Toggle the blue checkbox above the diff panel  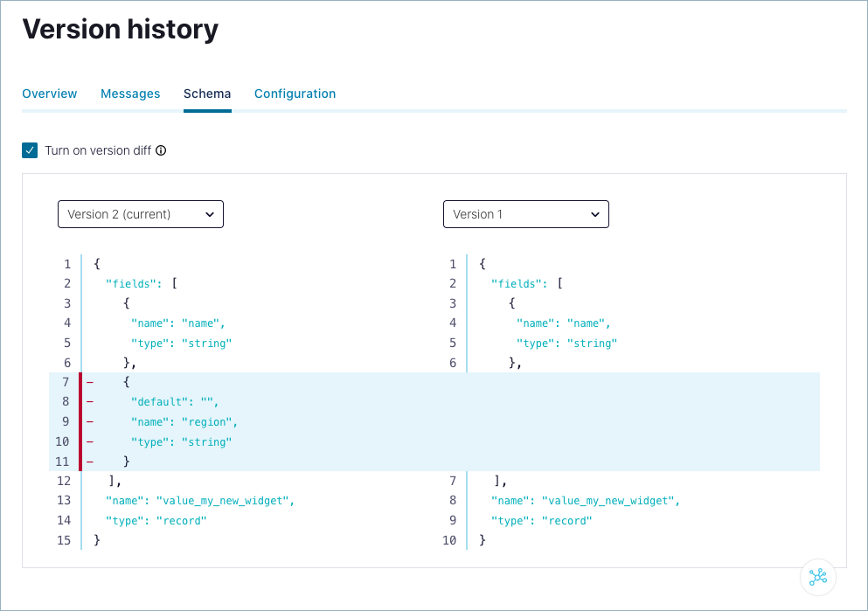(30, 149)
